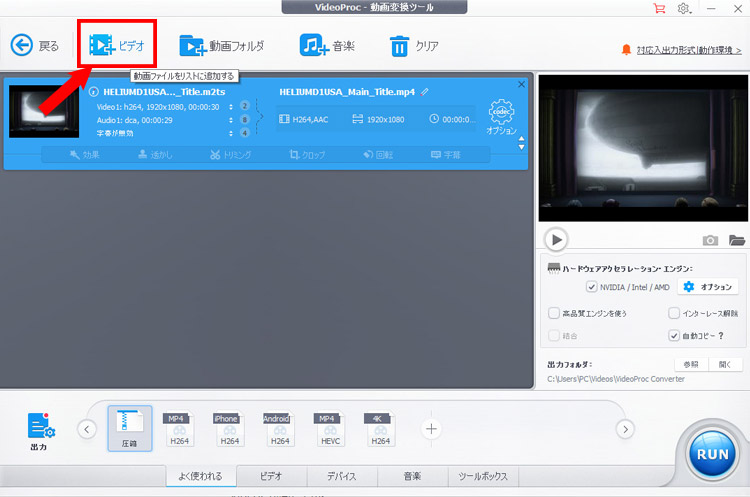Remove HELIUMD1USA item from list

coord(521,84)
